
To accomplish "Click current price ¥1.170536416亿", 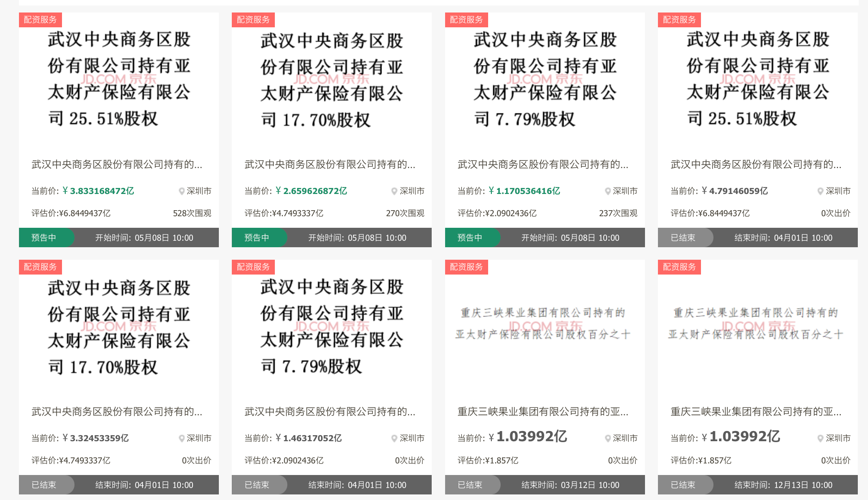I will [x=524, y=191].
